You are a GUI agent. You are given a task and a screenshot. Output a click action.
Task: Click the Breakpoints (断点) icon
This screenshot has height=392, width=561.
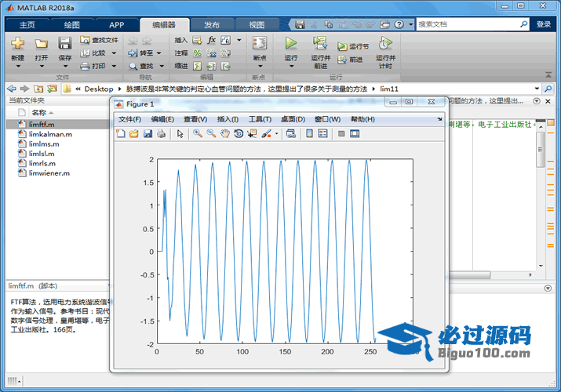click(260, 44)
